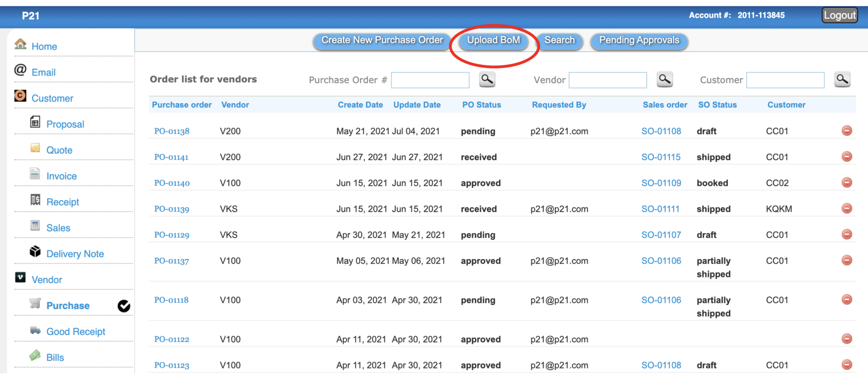Click the Home house icon in sidebar

pyautogui.click(x=20, y=44)
